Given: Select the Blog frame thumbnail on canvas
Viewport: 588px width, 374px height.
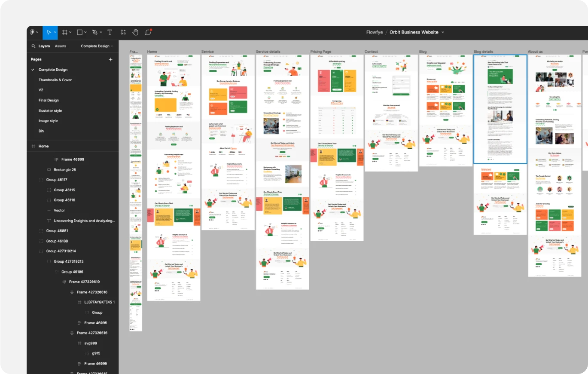Looking at the screenshot, I should 446,110.
